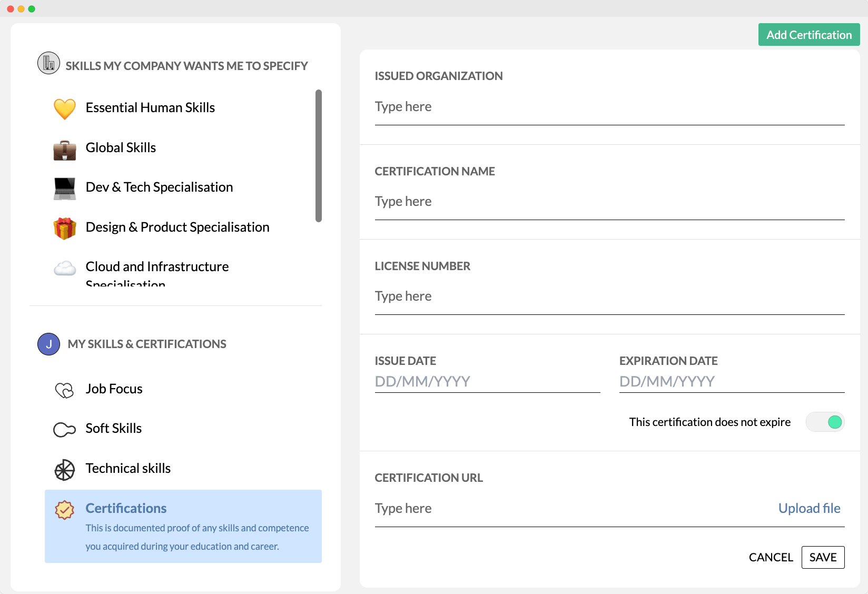Image resolution: width=868 pixels, height=594 pixels.
Task: Select Technical skills section
Action: 128,468
